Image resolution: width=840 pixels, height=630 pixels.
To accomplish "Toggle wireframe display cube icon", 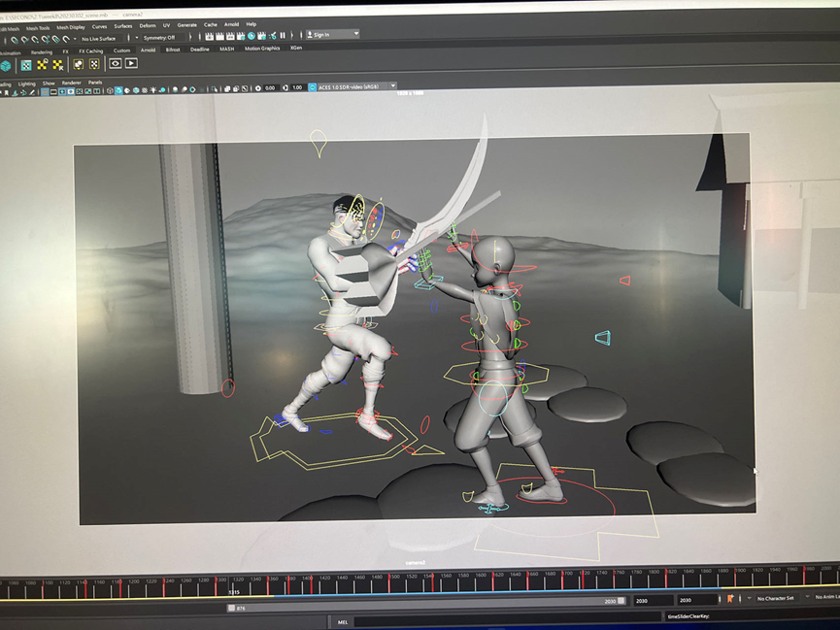I will [x=110, y=90].
